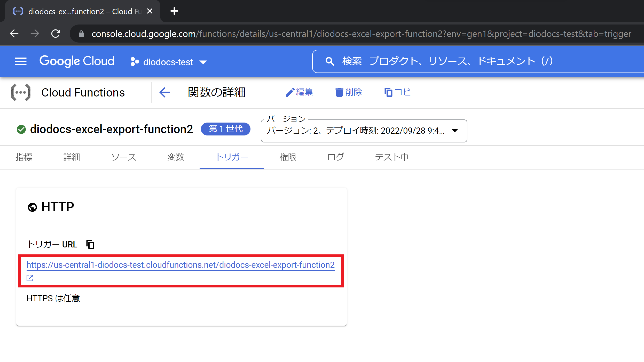This screenshot has height=362, width=644.
Task: Click the HTTPS は任意 text
Action: click(53, 298)
